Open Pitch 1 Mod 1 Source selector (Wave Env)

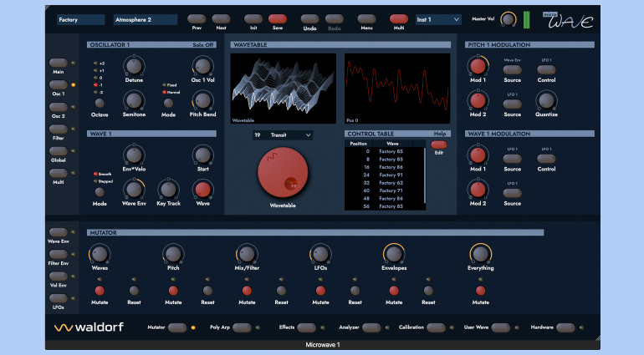(x=512, y=69)
